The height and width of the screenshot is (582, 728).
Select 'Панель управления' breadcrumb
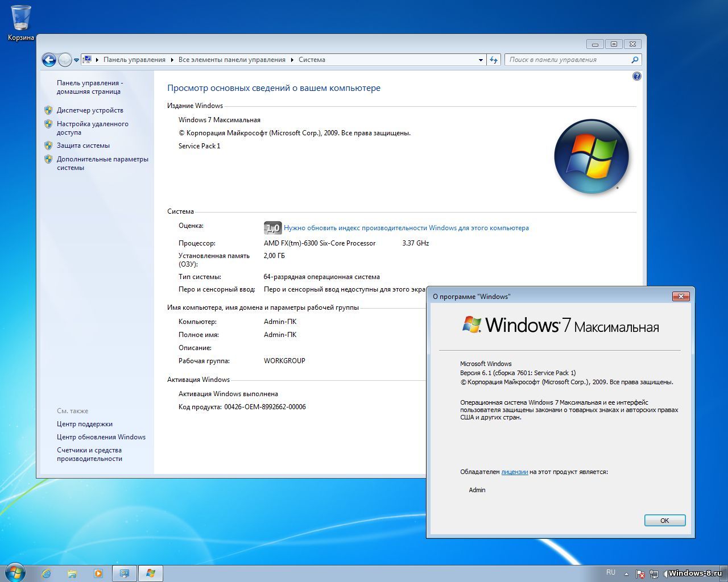[134, 60]
